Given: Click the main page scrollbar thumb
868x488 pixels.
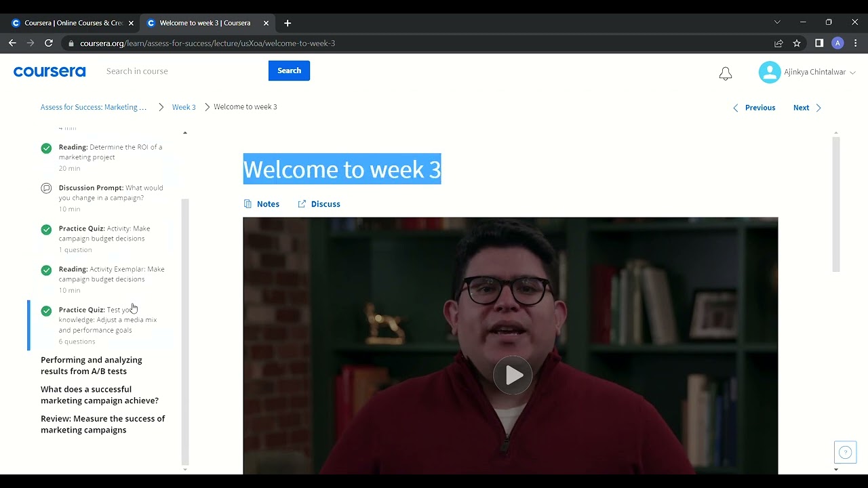Looking at the screenshot, I should tap(836, 204).
